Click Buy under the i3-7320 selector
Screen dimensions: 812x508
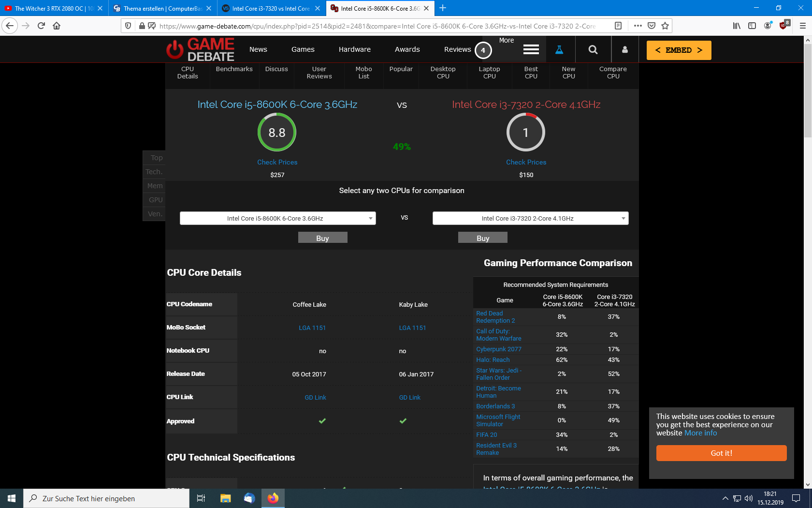coord(483,238)
